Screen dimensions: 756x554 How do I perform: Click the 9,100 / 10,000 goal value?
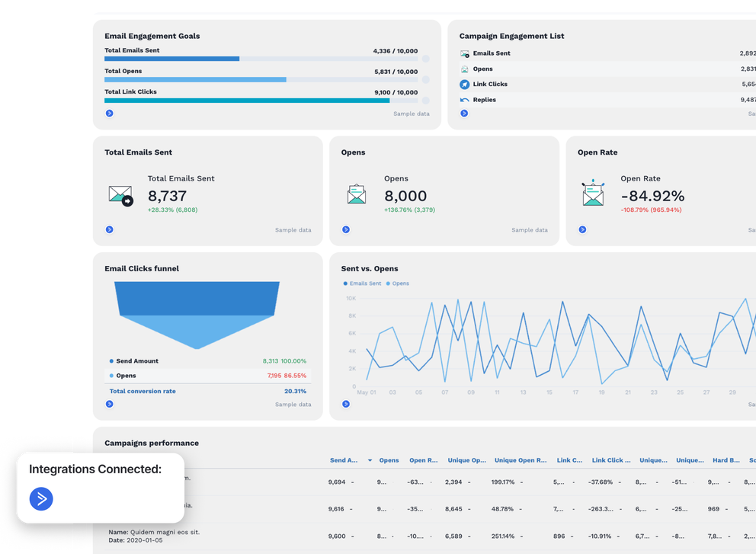pyautogui.click(x=396, y=92)
